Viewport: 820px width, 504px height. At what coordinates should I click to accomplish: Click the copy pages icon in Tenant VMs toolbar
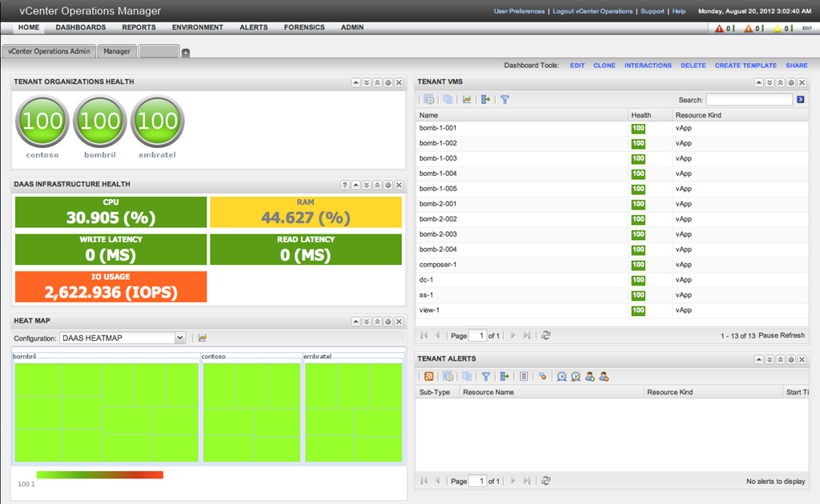[448, 99]
